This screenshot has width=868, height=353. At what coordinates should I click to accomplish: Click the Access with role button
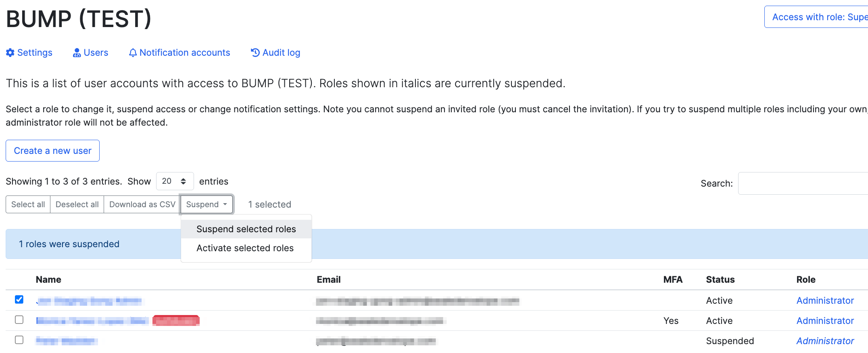[x=816, y=17]
